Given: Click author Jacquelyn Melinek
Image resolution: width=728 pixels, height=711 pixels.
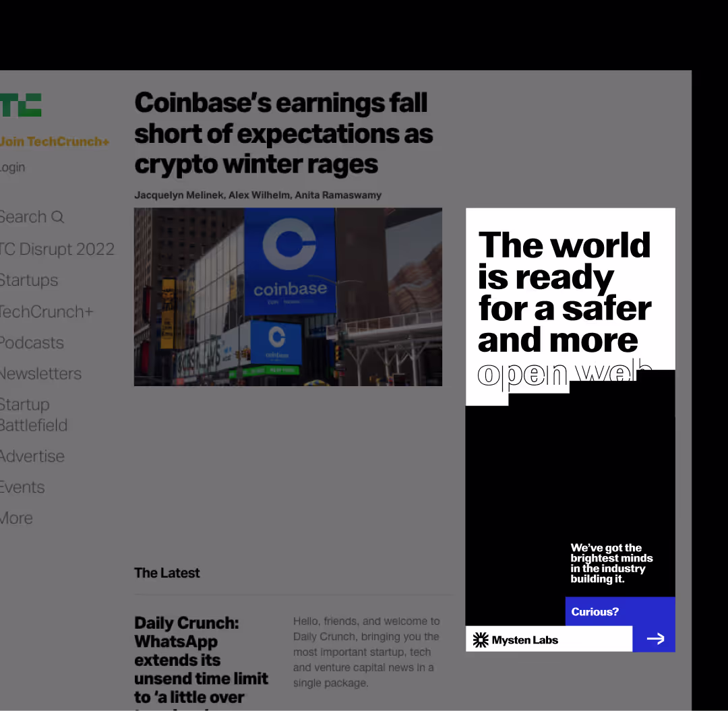Looking at the screenshot, I should pos(179,195).
